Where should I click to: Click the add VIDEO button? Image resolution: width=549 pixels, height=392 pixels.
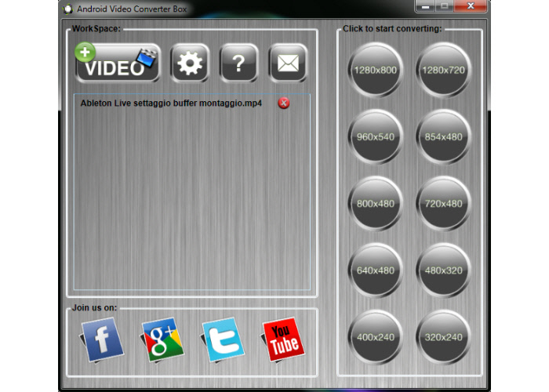(118, 64)
